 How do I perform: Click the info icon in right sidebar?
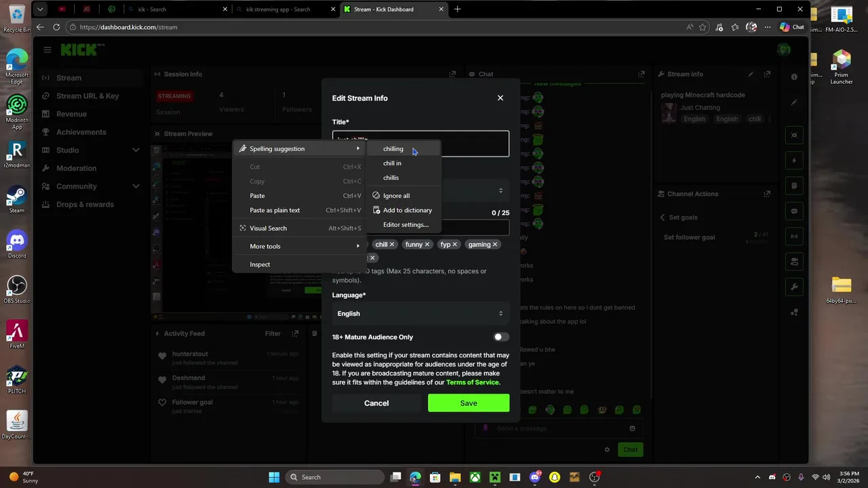[794, 77]
